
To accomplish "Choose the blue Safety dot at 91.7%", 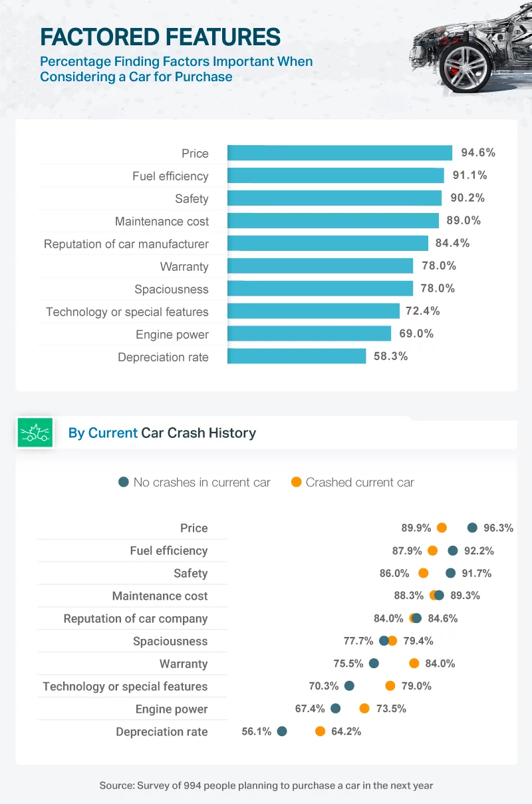I will click(x=451, y=573).
